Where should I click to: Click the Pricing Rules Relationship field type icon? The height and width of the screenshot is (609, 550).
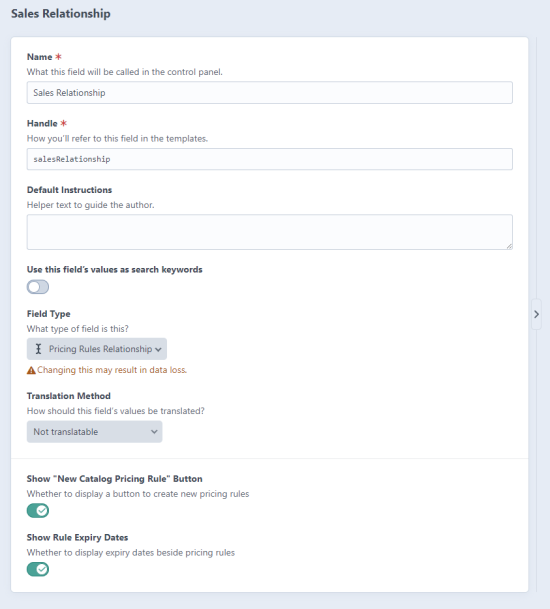click(38, 349)
